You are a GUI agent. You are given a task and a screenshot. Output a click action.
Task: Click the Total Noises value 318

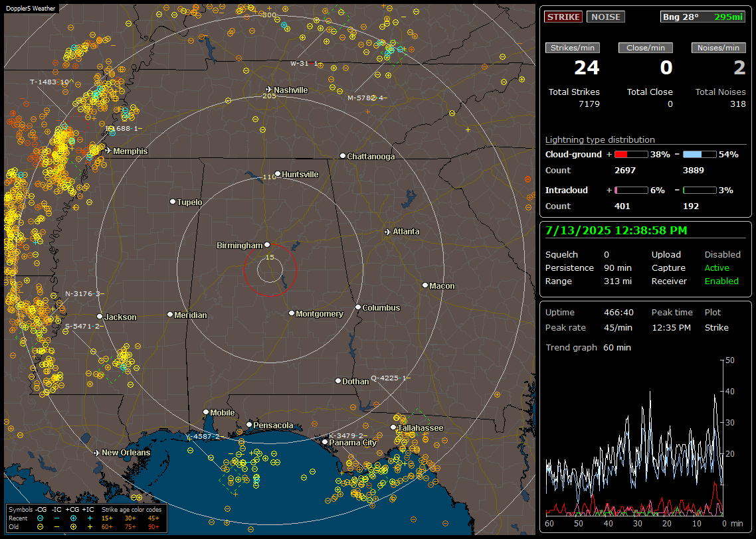pos(737,104)
